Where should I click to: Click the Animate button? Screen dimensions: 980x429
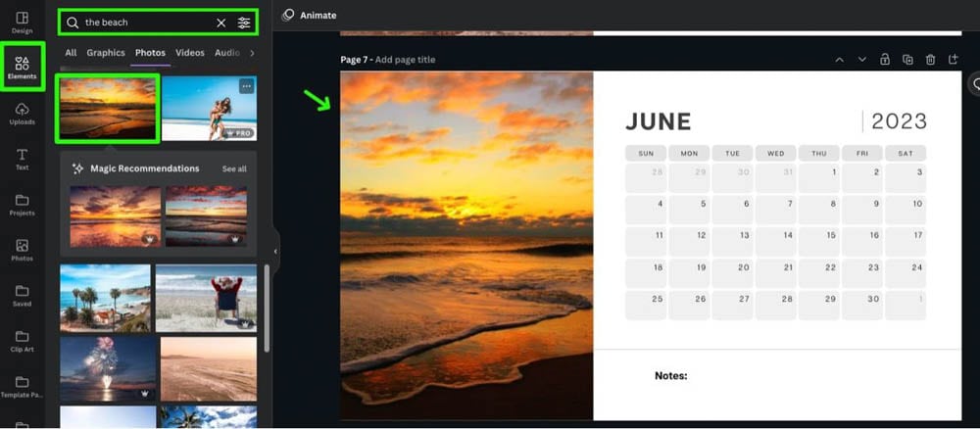coord(309,15)
